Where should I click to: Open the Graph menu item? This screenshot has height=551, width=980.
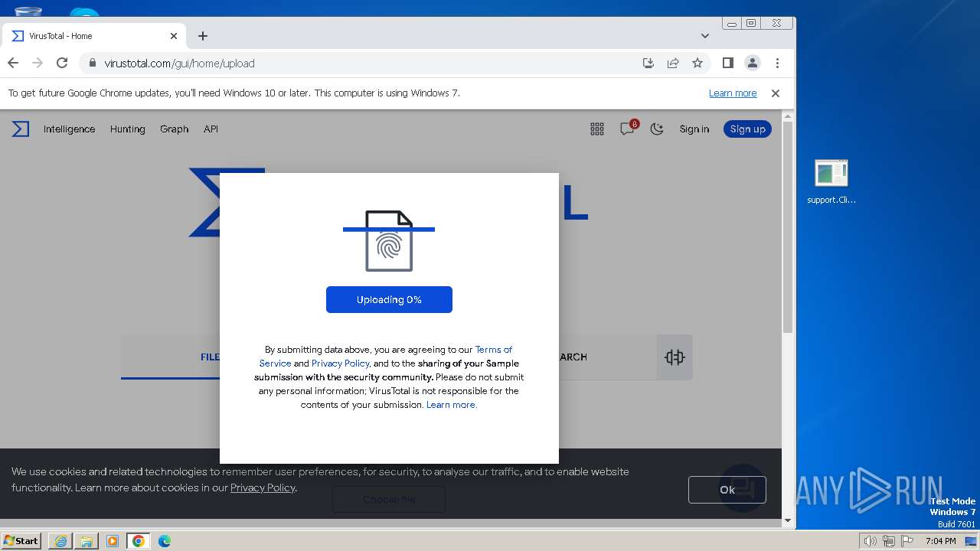[174, 129]
